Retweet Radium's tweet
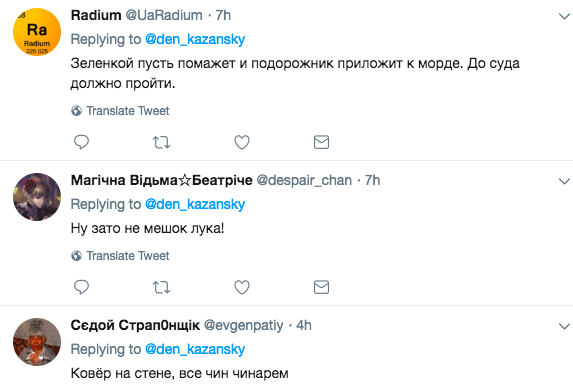Viewport: 573px width, 384px height. [x=161, y=142]
